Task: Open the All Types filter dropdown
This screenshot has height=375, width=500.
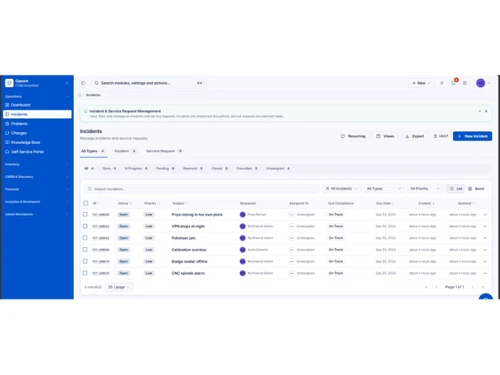Action: pos(384,189)
